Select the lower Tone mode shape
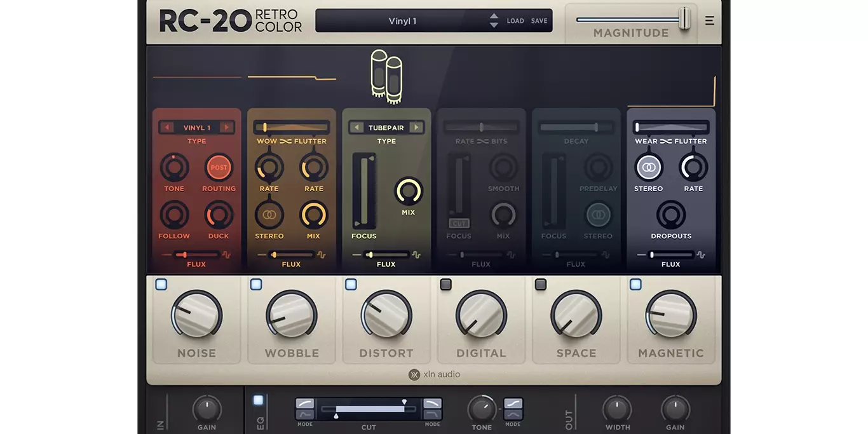 (513, 414)
